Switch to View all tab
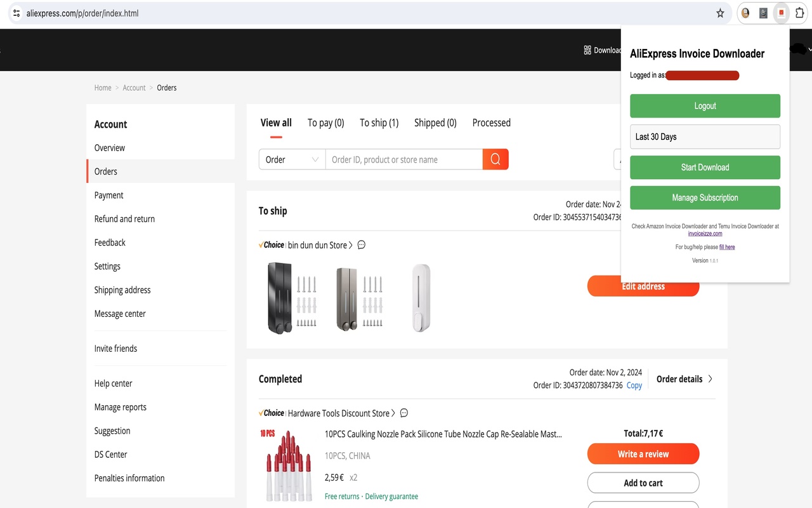The image size is (812, 508). pos(276,123)
